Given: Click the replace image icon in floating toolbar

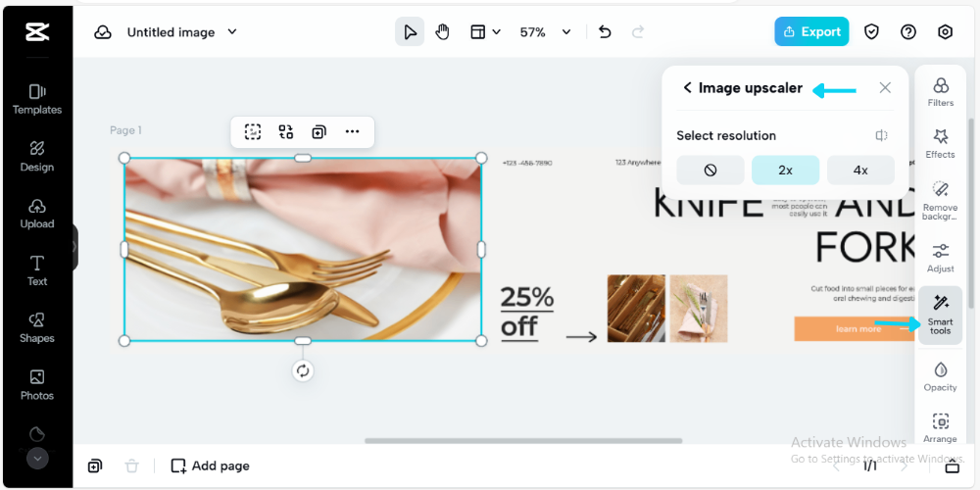Looking at the screenshot, I should pos(286,131).
